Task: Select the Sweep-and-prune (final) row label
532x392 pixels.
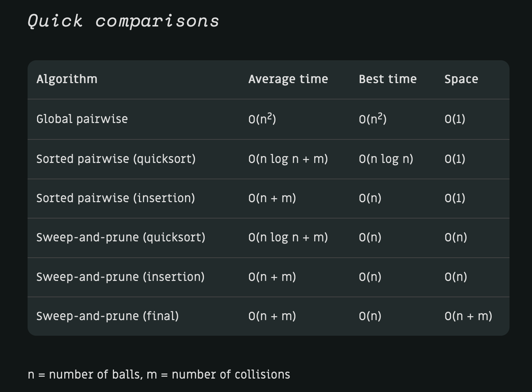Action: (x=107, y=316)
